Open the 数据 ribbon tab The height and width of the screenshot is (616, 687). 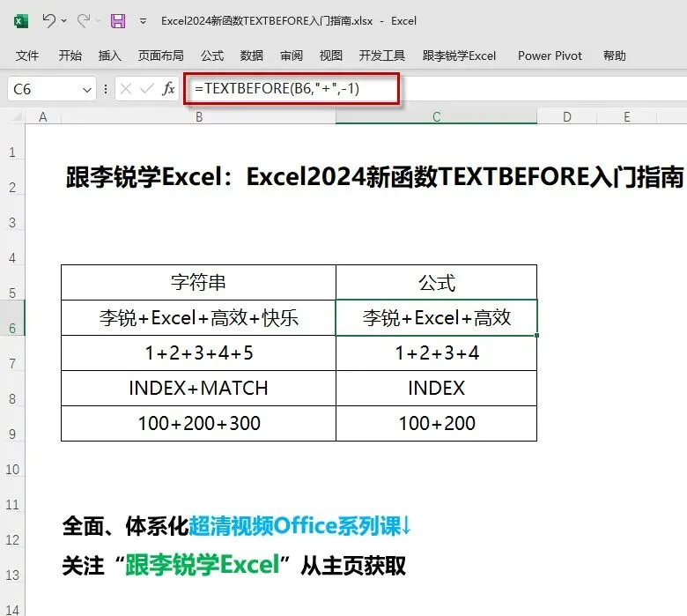[252, 56]
